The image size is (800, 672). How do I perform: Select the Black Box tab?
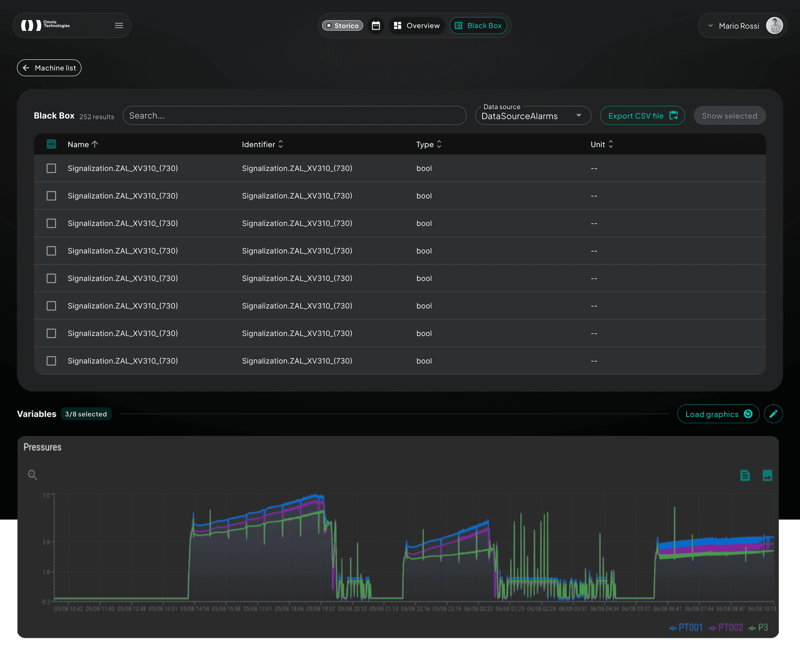[x=478, y=25]
